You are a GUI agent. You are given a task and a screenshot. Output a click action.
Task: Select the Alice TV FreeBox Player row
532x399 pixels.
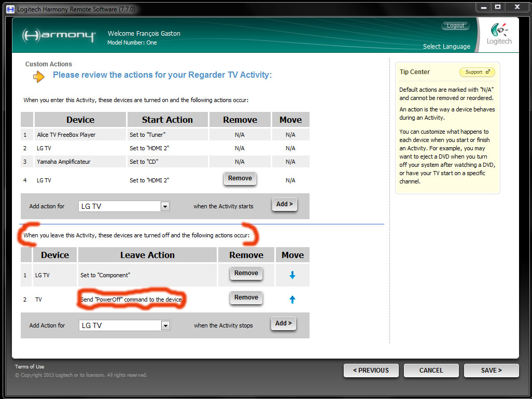click(x=165, y=135)
